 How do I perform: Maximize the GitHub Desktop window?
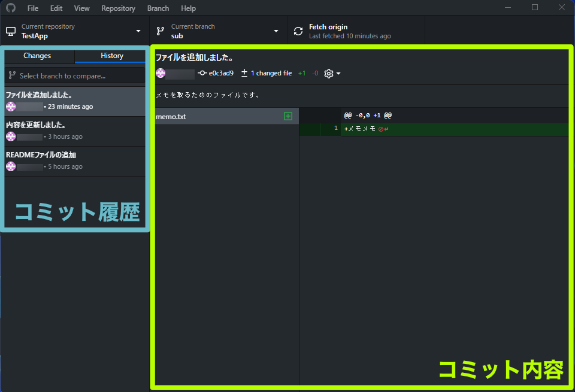(x=535, y=7)
